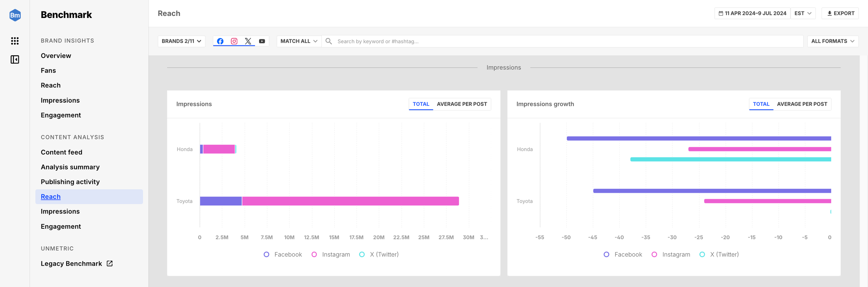Go to Impressions under Brand Insights

click(60, 100)
